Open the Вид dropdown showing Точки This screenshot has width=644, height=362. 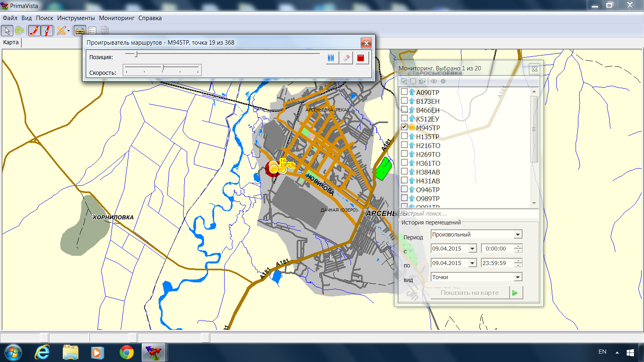(518, 277)
